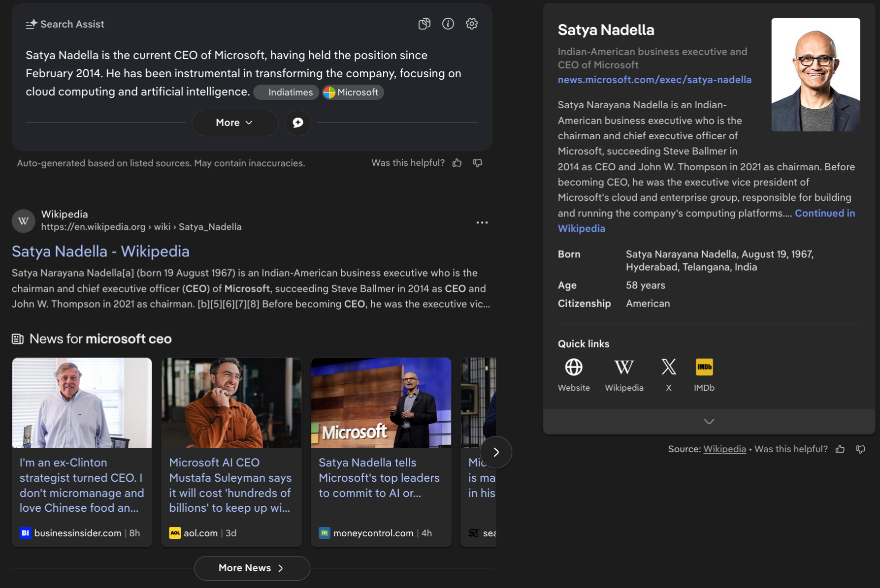Click the Born date and place value
This screenshot has width=880, height=588.
point(720,261)
